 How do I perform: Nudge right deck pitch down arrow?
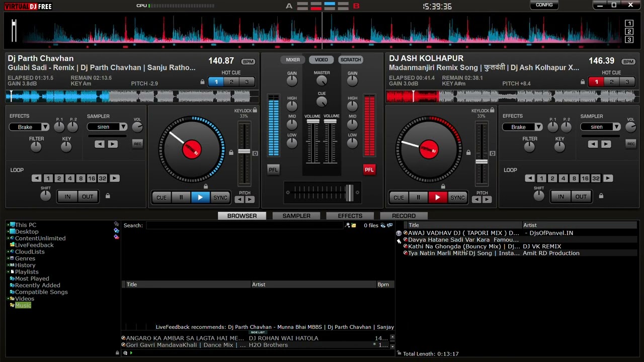click(476, 200)
